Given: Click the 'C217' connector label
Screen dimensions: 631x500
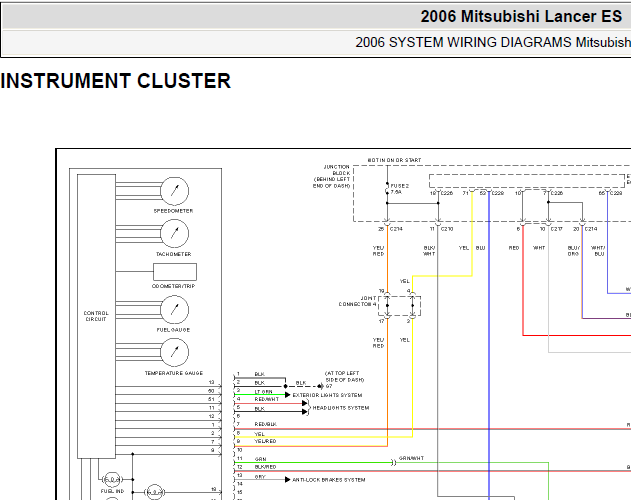Looking at the screenshot, I should 557,229.
